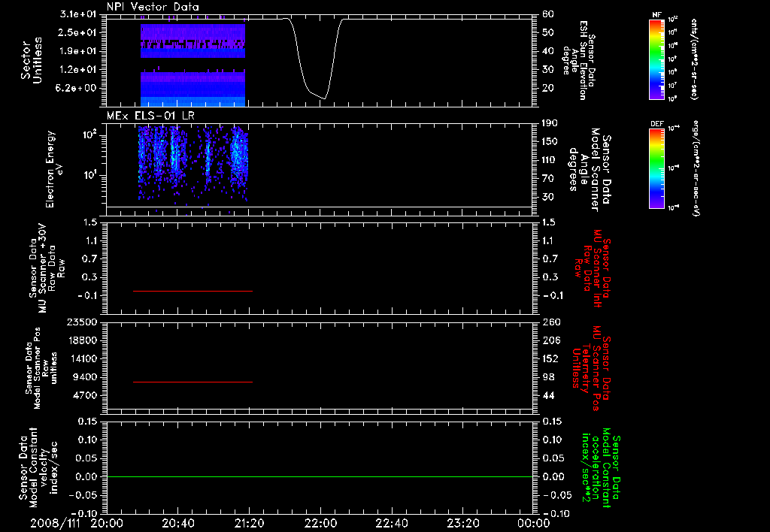
Task: Click the 23500 scanner position tick
Action: click(x=81, y=322)
